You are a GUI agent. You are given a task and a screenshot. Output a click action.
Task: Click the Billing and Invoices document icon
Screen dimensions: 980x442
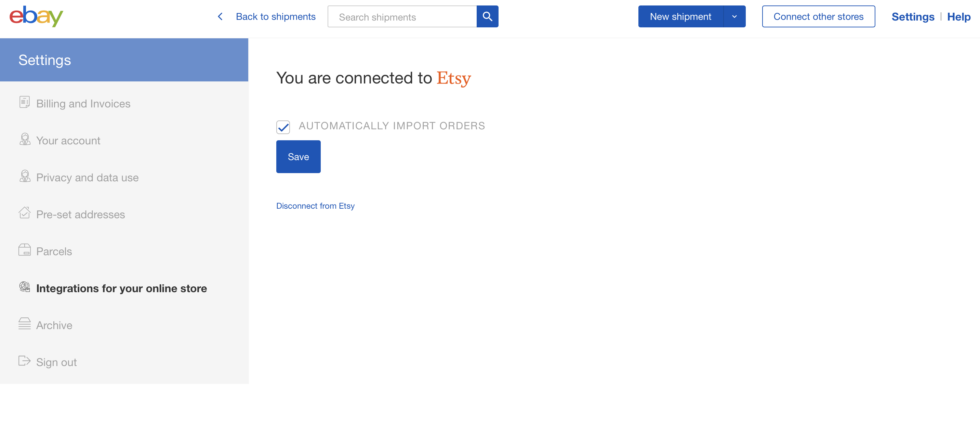(x=25, y=102)
